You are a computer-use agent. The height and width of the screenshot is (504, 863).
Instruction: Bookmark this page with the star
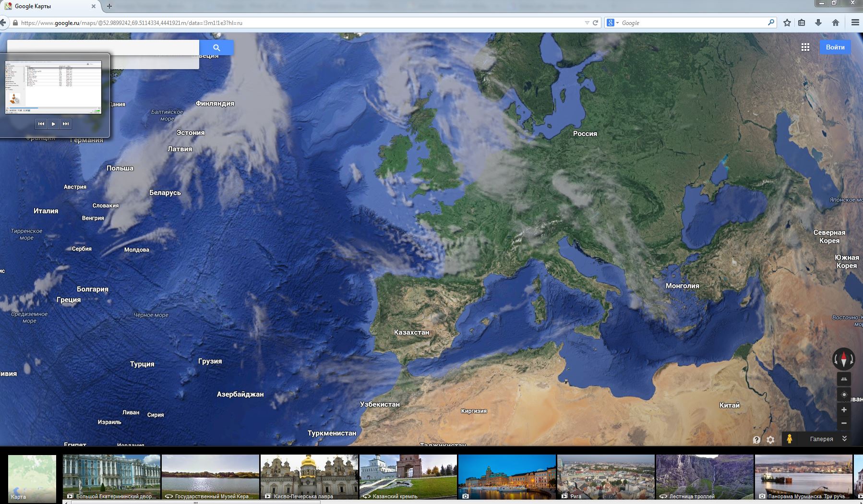[x=787, y=23]
